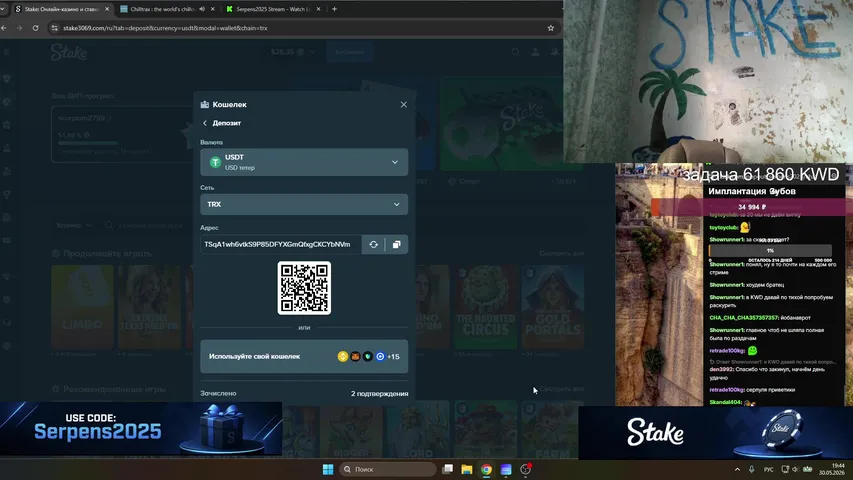Click the OBS taskbar icon with red dot

pyautogui.click(x=526, y=469)
